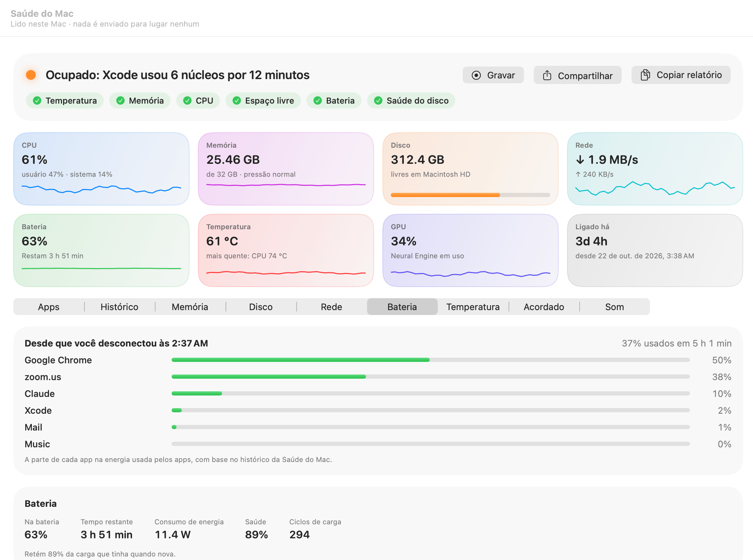The height and width of the screenshot is (560, 753).
Task: Click the Music row in battery list
Action: tap(378, 444)
